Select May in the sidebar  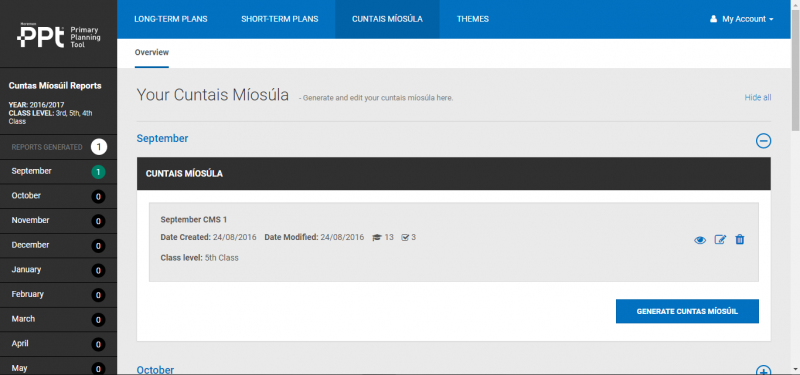[x=58, y=366]
